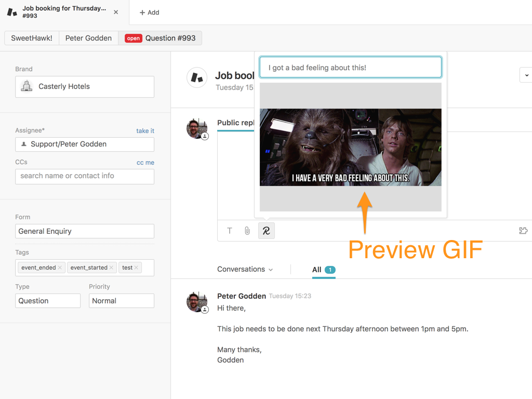532x399 pixels.
Task: Click the cc me link
Action: point(145,163)
